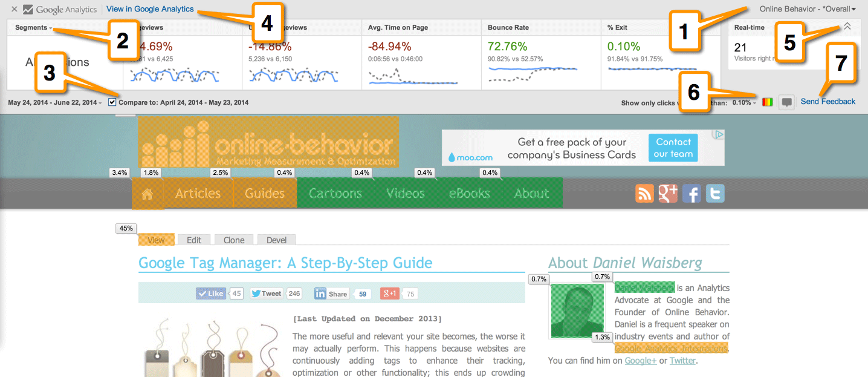Open the Google+ social icon
The height and width of the screenshot is (377, 868).
coord(667,193)
